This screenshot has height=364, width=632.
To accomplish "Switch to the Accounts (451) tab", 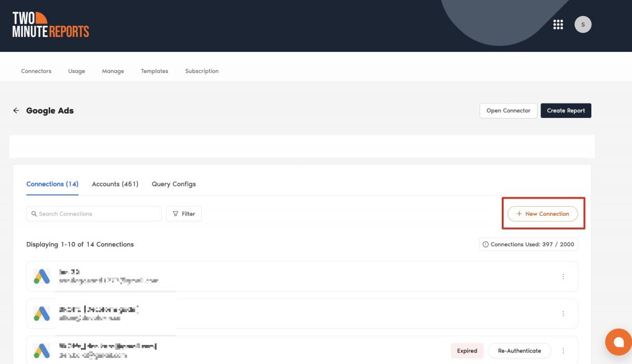I will 115,184.
